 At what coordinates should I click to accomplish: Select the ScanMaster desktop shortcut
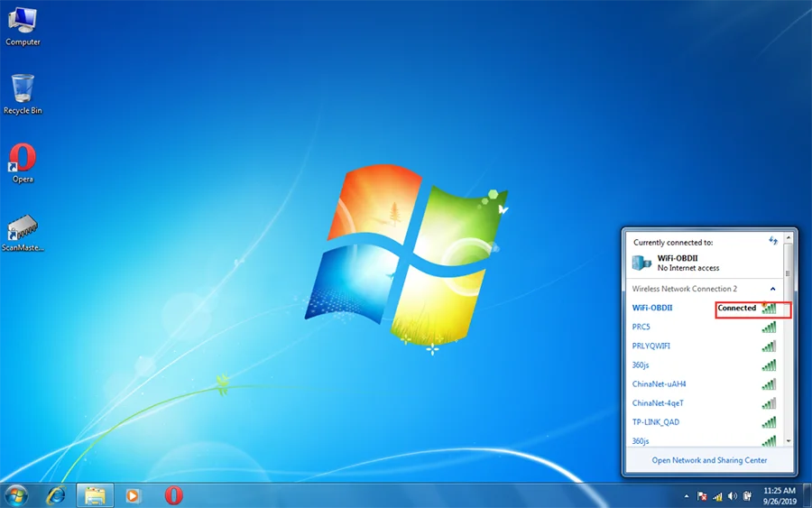click(23, 233)
